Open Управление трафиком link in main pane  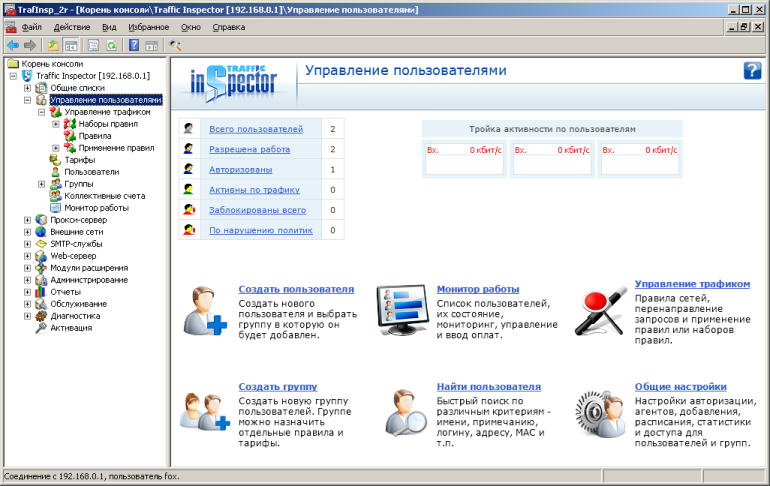click(692, 284)
